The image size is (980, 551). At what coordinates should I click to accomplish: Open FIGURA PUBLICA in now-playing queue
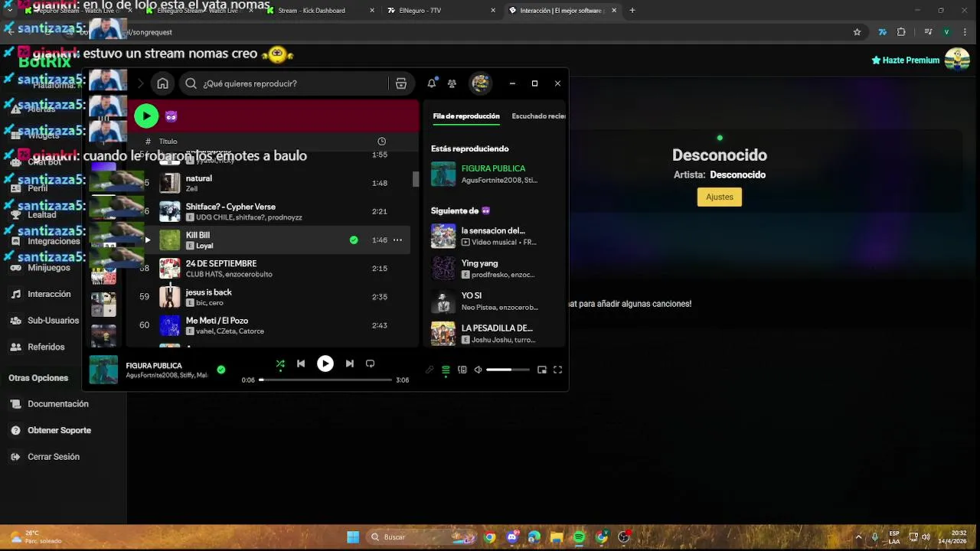tap(493, 174)
